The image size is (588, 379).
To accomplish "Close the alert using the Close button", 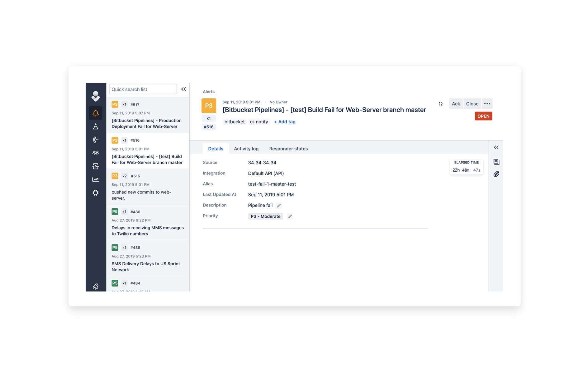I will click(472, 104).
